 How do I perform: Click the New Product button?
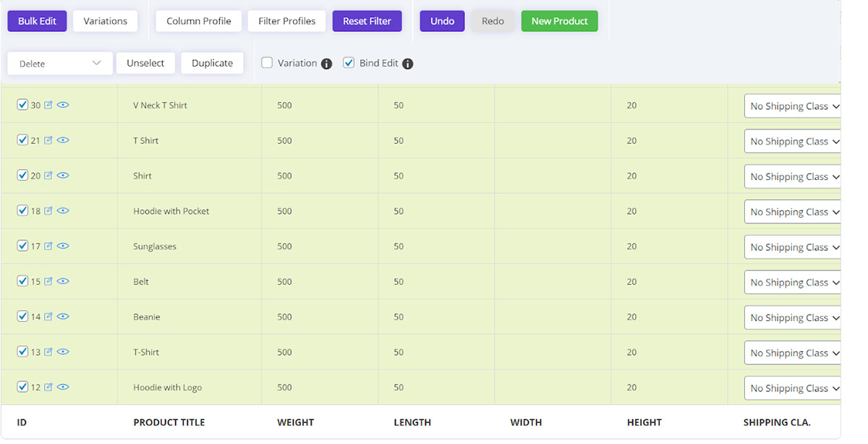[x=559, y=21]
